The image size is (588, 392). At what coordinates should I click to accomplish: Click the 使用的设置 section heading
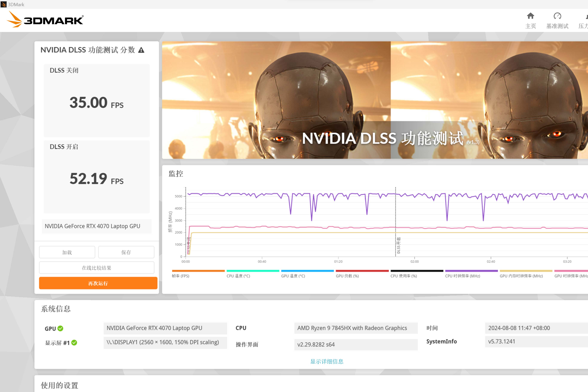[59, 385]
